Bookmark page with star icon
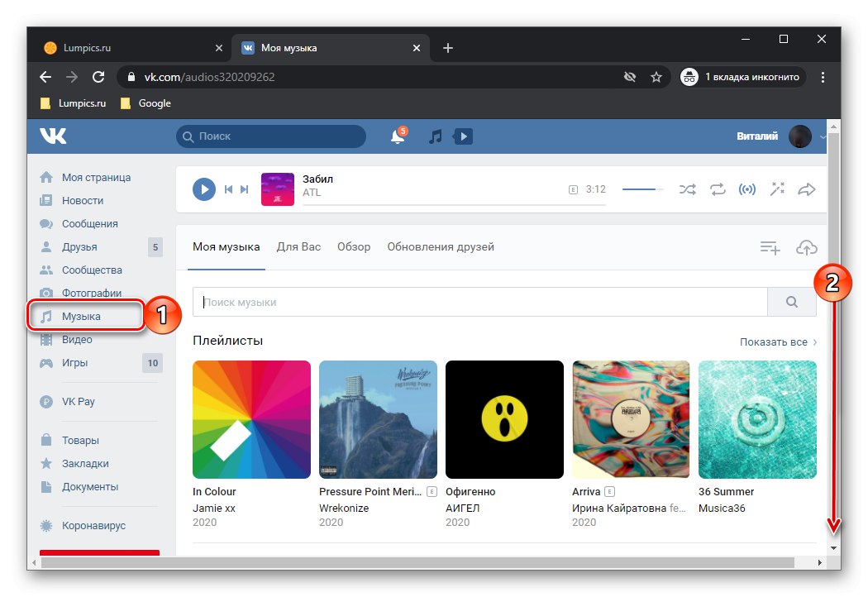This screenshot has width=868, height=597. point(656,77)
